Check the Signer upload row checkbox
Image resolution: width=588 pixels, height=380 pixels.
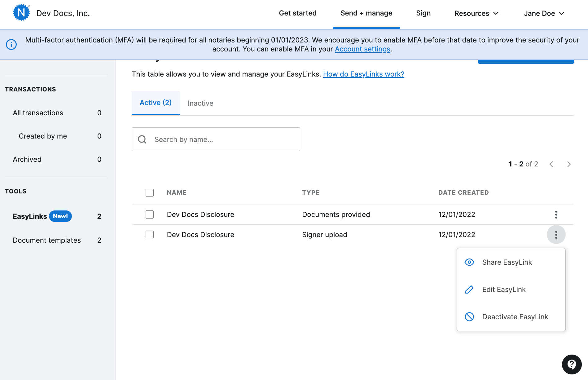150,235
